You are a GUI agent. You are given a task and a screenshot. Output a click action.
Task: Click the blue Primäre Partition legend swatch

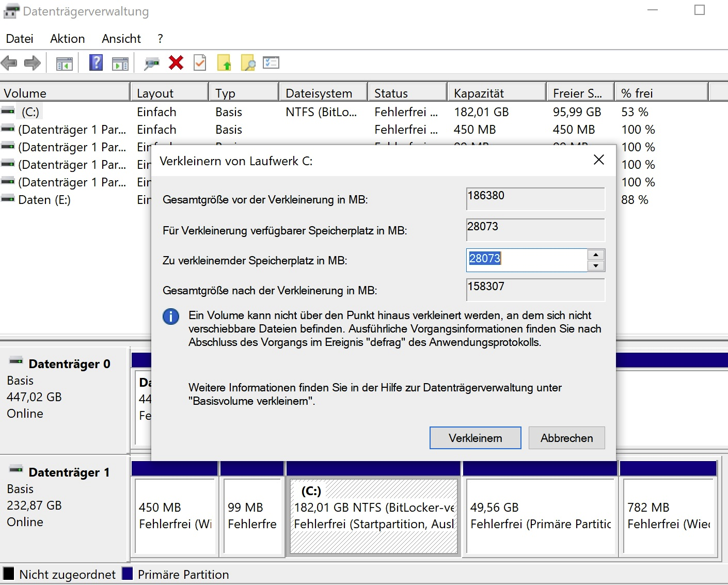click(127, 574)
